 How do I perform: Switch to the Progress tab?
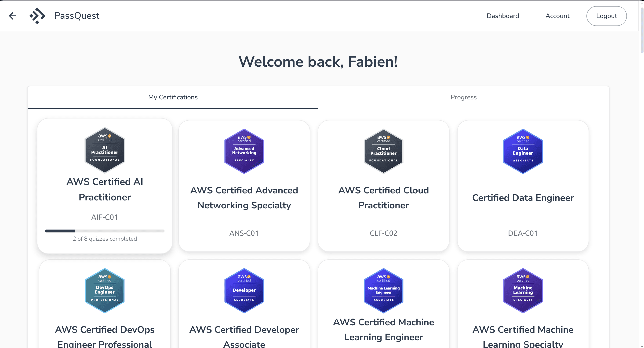point(463,97)
